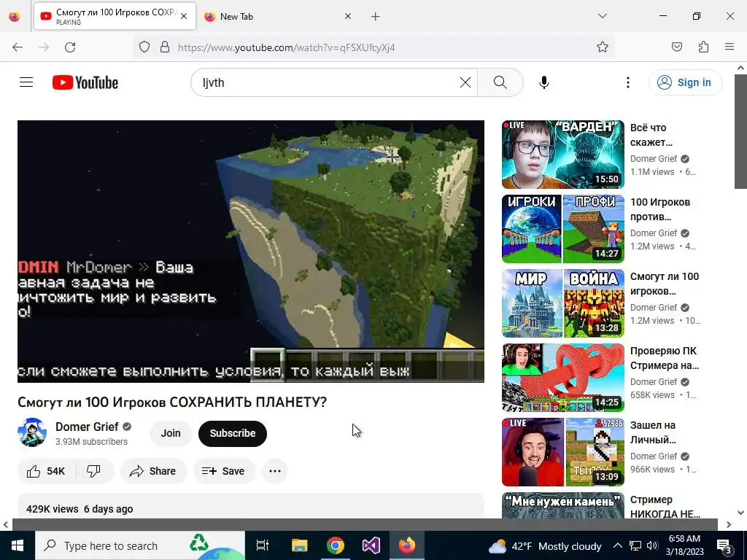The image size is (747, 560).
Task: Open Visual Studio from taskbar
Action: (x=371, y=545)
